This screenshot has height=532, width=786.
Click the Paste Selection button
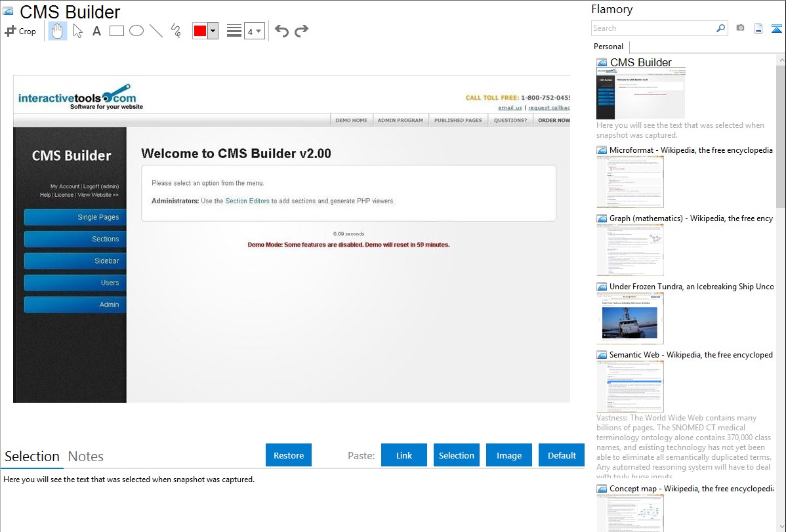457,455
